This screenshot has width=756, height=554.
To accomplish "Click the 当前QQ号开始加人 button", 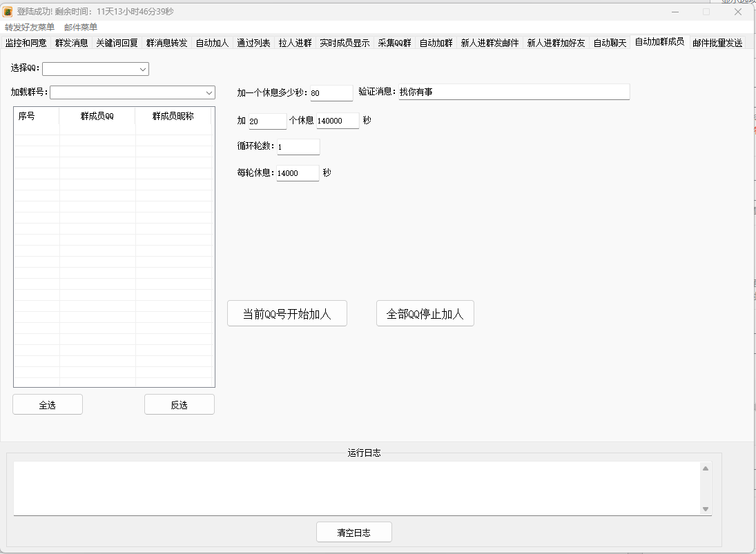I will (x=287, y=313).
